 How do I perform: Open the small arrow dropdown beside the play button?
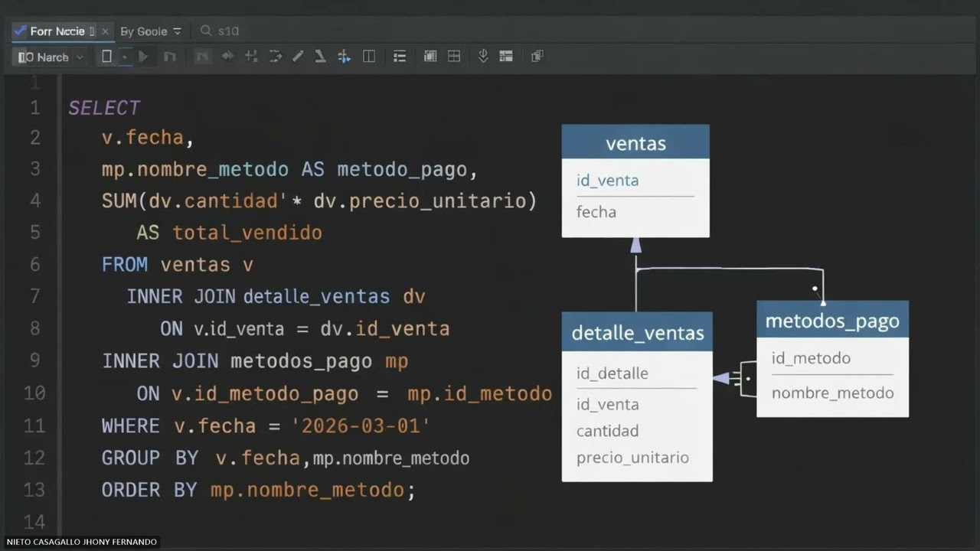(x=125, y=57)
